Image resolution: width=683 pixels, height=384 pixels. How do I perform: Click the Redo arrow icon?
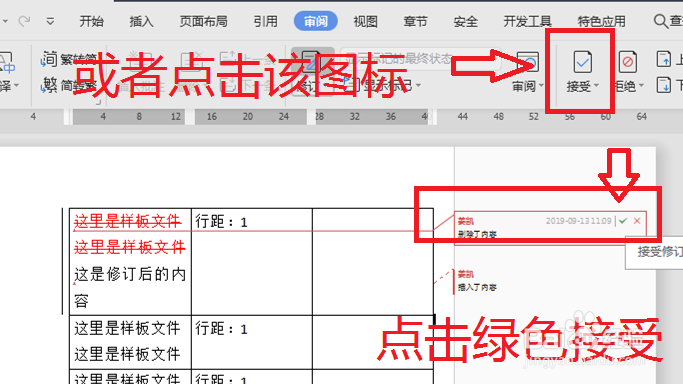(x=24, y=20)
